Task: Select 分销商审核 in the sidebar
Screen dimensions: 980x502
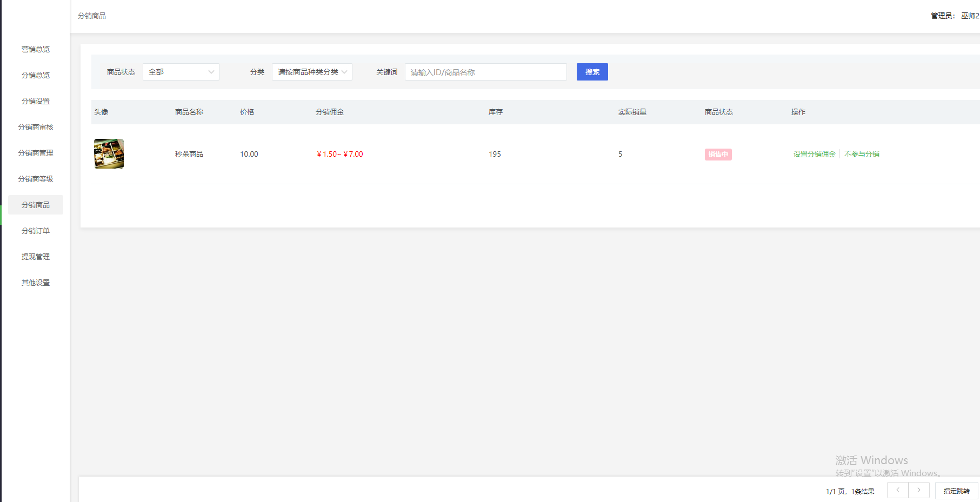Action: click(36, 127)
